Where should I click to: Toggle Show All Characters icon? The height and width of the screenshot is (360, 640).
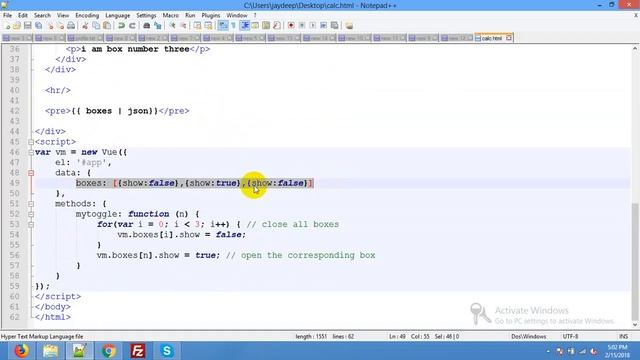point(233,26)
